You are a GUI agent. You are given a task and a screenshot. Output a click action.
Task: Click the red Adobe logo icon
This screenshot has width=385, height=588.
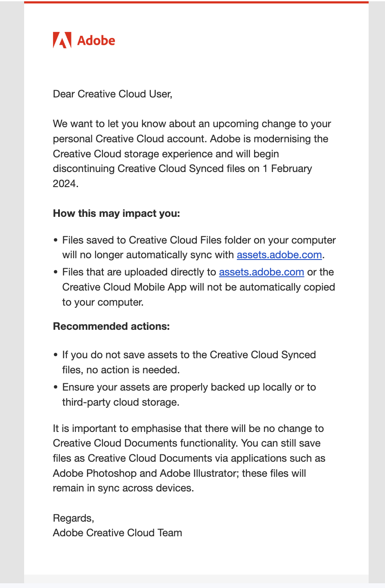click(62, 40)
